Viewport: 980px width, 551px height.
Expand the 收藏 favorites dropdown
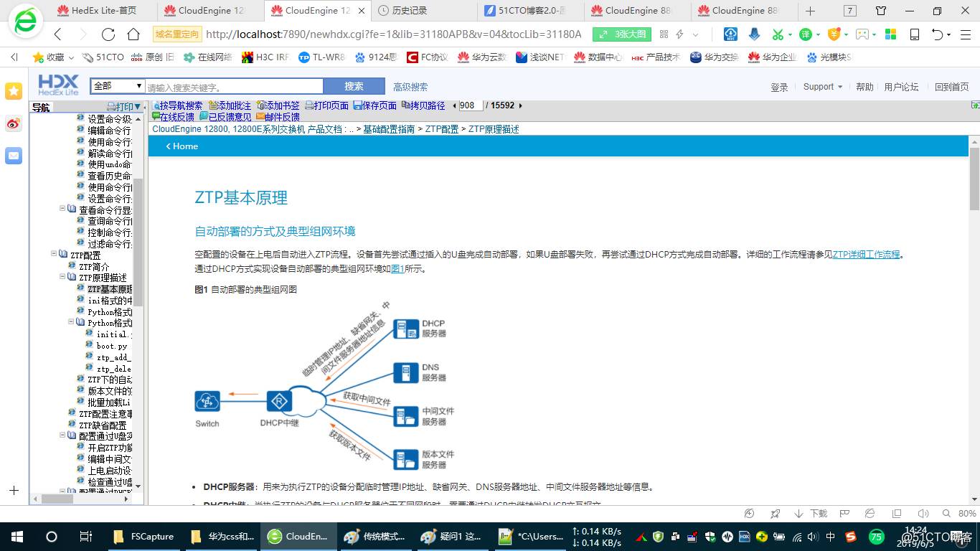point(71,57)
